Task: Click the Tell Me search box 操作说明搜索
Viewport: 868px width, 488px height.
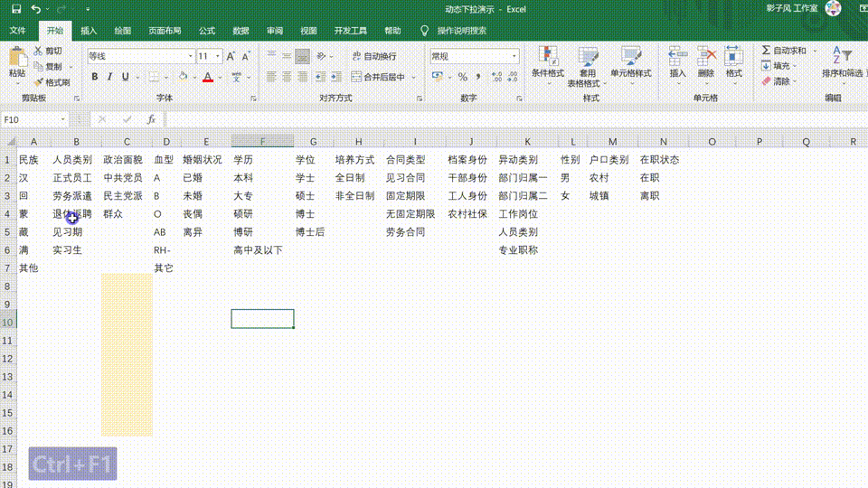Action: click(462, 31)
